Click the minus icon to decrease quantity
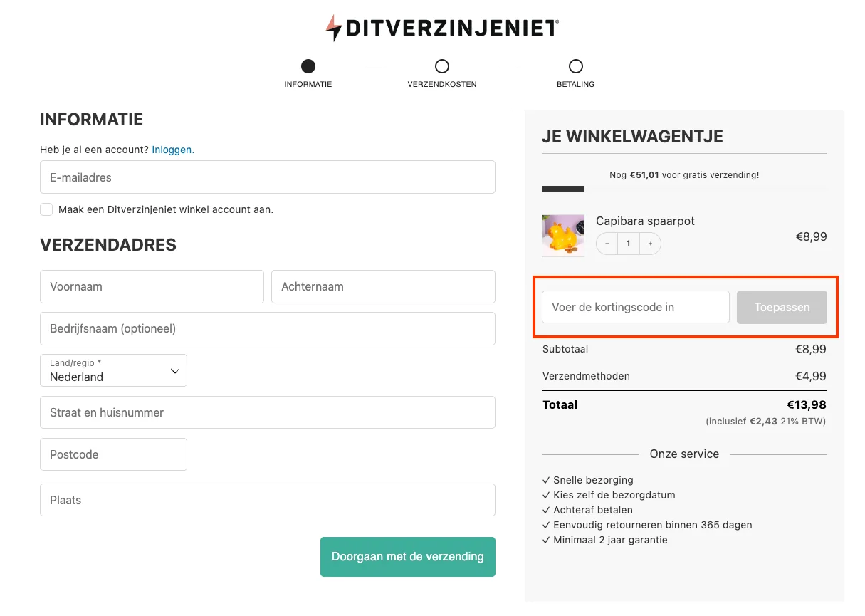 pyautogui.click(x=607, y=244)
